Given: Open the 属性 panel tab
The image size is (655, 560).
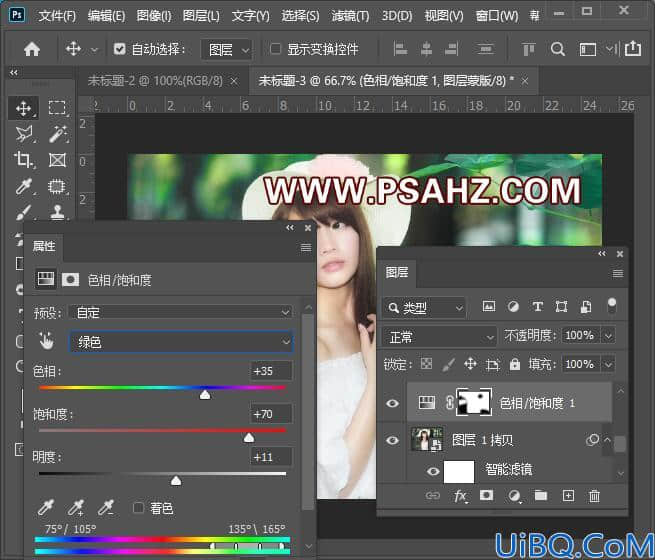Looking at the screenshot, I should (x=44, y=246).
